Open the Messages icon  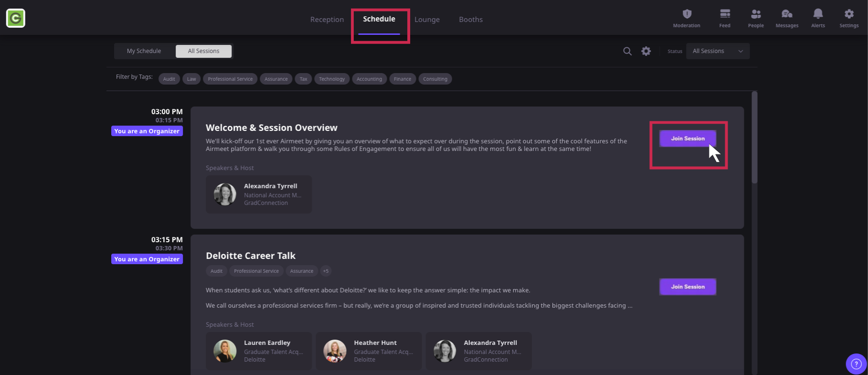[x=787, y=18]
